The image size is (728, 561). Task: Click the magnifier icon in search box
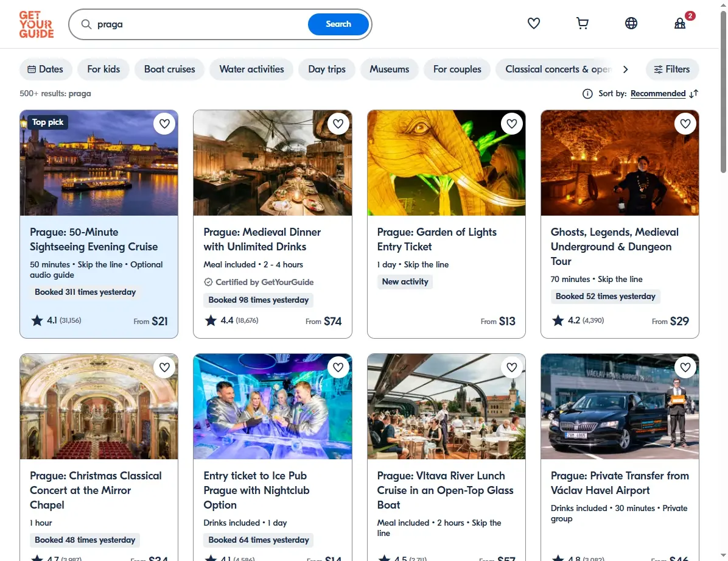(86, 24)
